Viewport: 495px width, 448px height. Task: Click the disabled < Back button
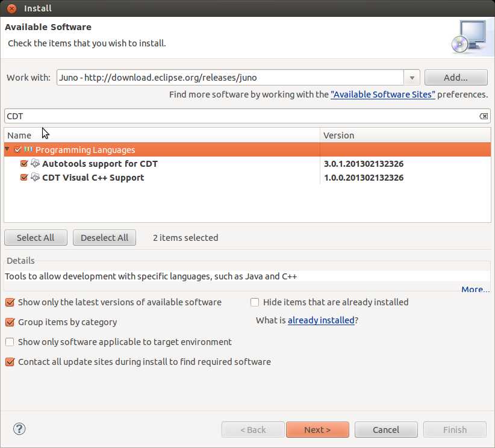tap(253, 429)
